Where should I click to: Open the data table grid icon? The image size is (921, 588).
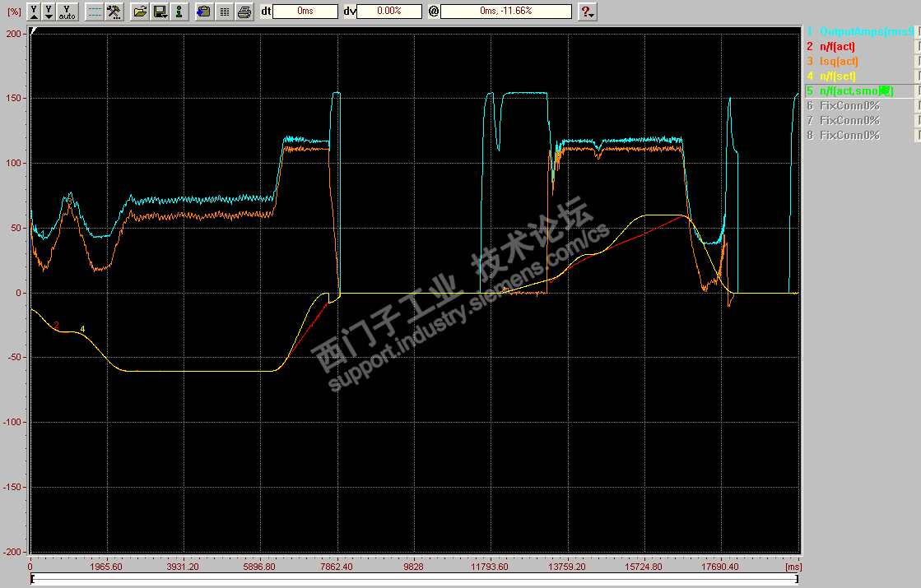224,12
